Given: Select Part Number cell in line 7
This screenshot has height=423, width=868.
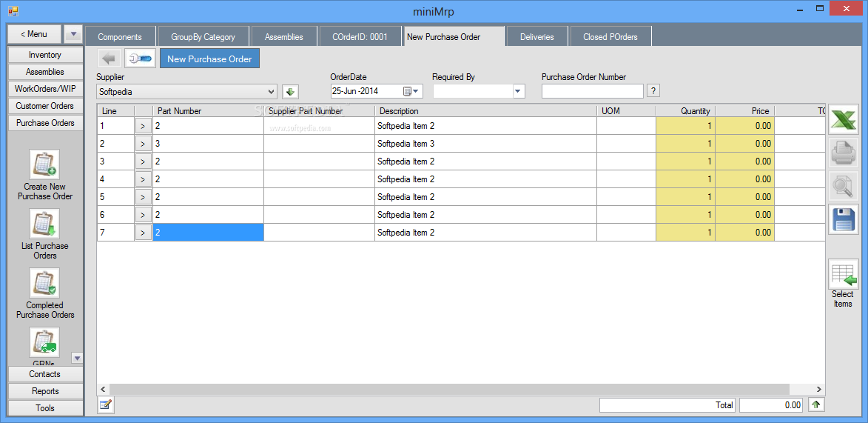Looking at the screenshot, I should 208,233.
